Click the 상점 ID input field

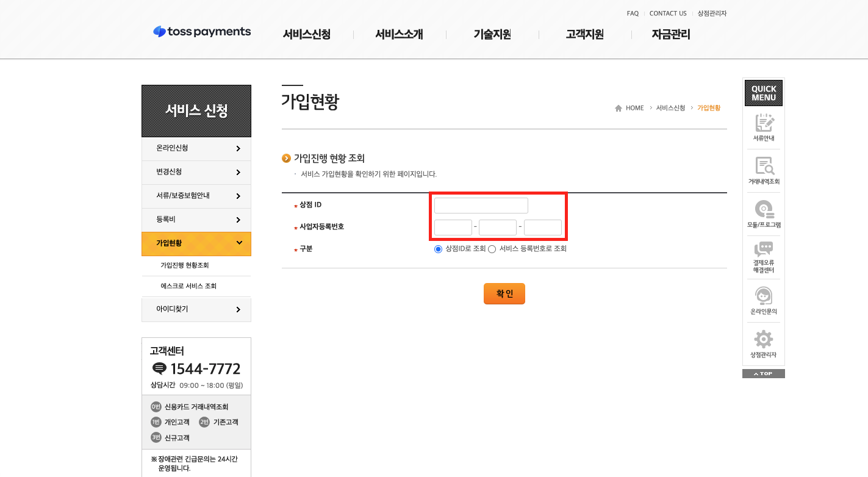(481, 206)
